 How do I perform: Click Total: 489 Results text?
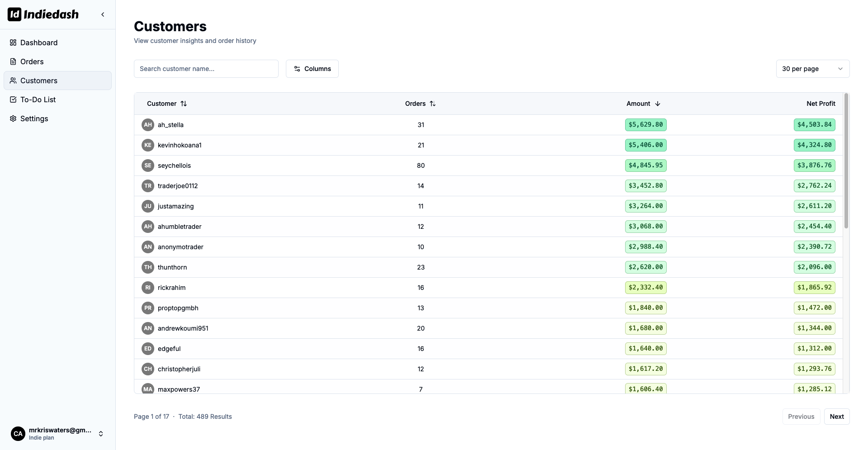tap(205, 417)
